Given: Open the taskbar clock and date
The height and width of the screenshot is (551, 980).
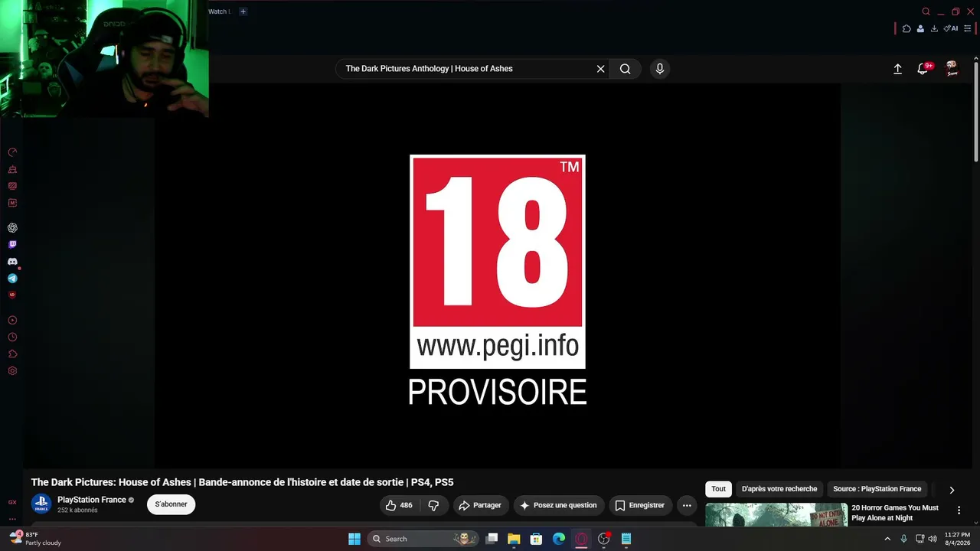Looking at the screenshot, I should 957,539.
